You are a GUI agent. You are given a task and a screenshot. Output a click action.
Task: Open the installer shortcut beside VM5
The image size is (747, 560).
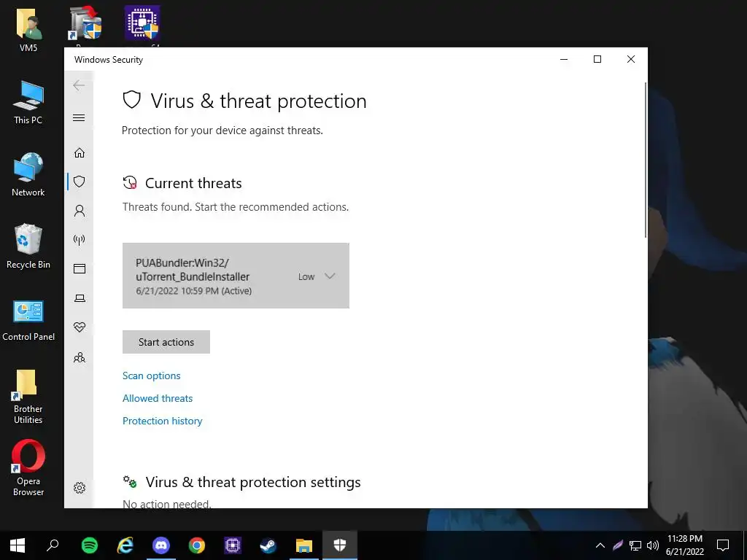86,23
